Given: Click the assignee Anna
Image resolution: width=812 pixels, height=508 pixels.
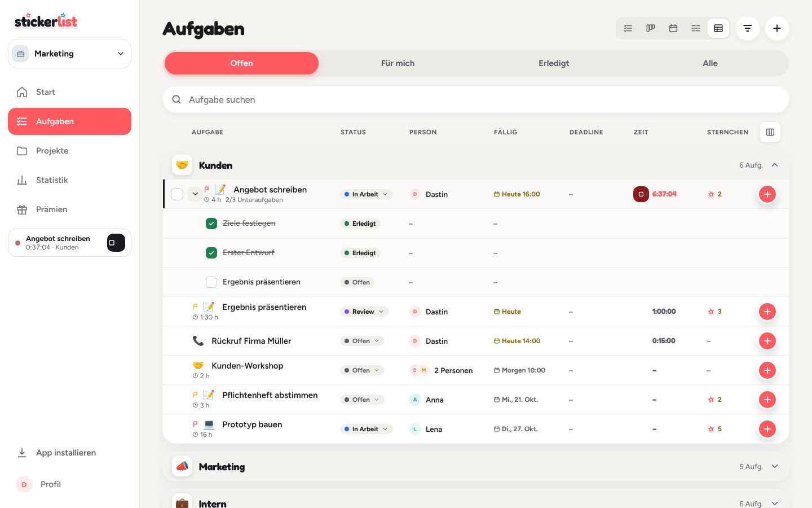Looking at the screenshot, I should [426, 400].
